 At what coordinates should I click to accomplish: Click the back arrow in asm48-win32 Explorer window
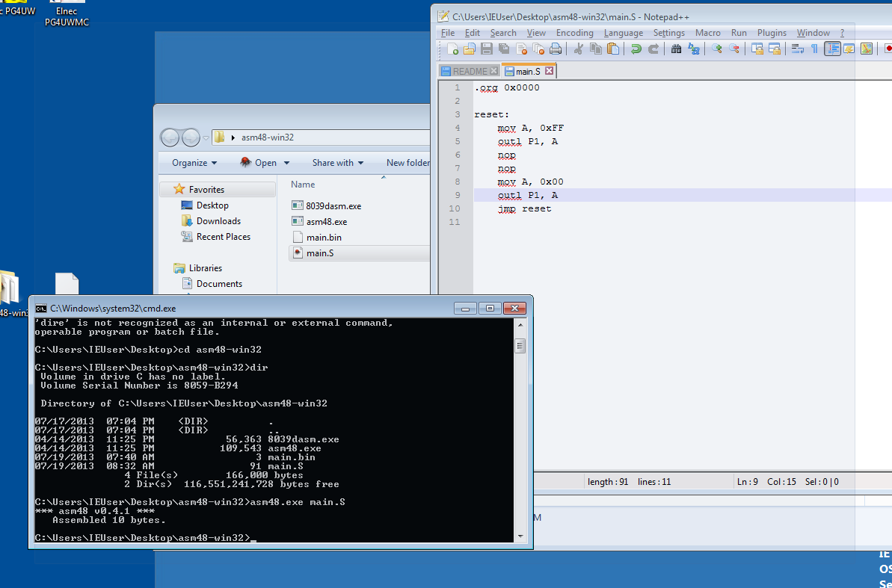pyautogui.click(x=170, y=137)
